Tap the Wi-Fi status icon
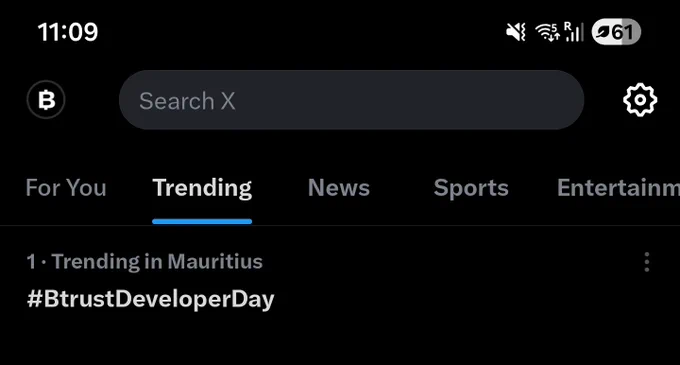 547,32
